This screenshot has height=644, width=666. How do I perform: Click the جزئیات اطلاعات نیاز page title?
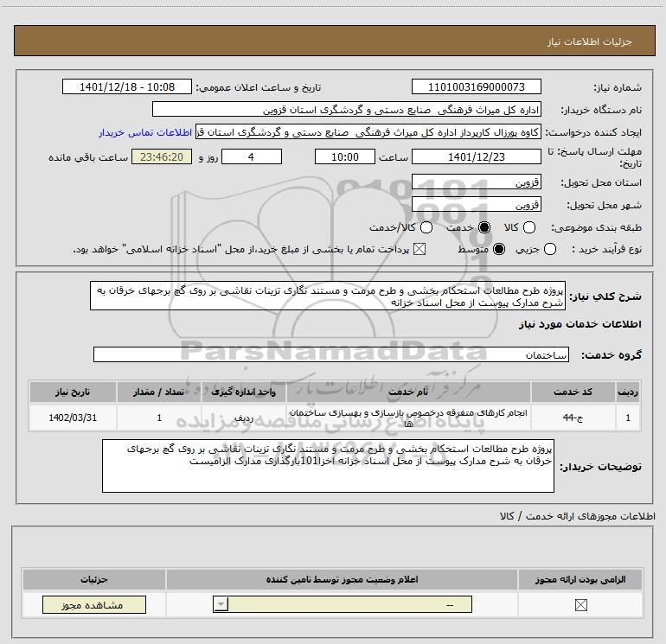pyautogui.click(x=590, y=41)
